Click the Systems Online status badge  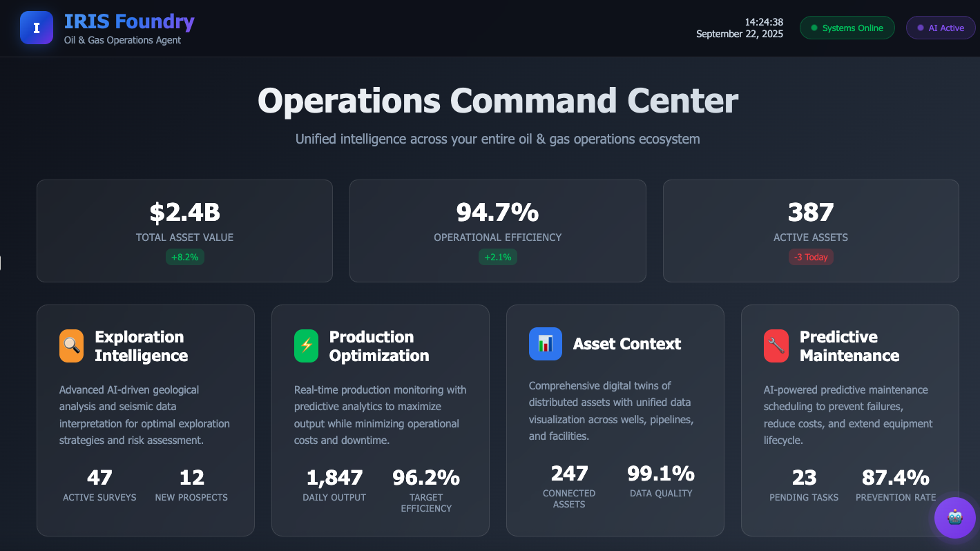click(847, 28)
